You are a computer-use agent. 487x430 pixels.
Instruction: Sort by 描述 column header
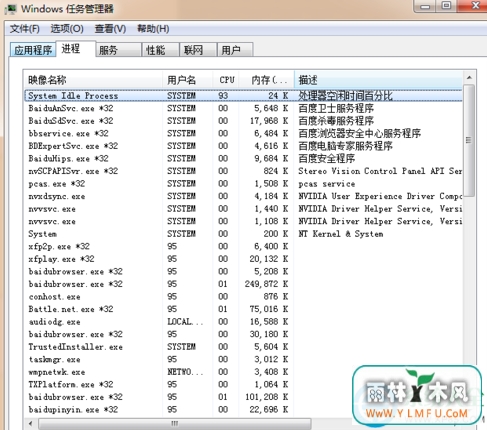point(378,80)
